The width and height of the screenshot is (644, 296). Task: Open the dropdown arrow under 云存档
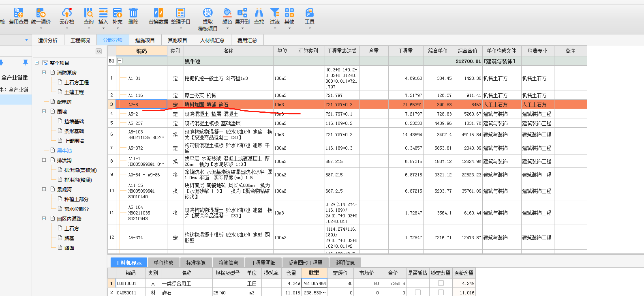click(67, 28)
